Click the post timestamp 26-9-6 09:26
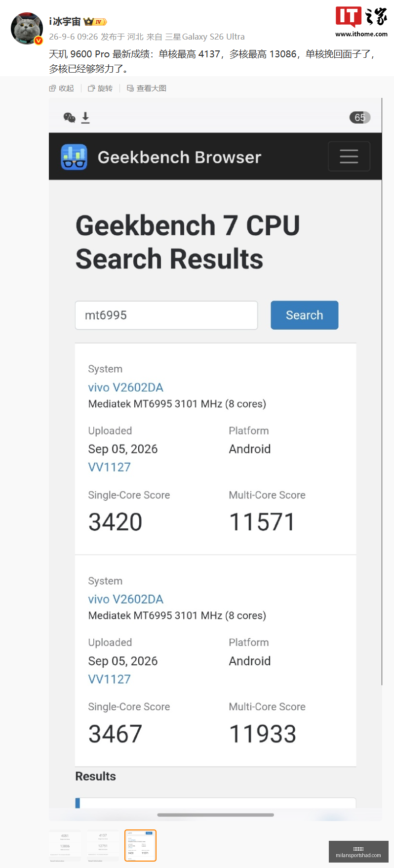 pos(74,37)
